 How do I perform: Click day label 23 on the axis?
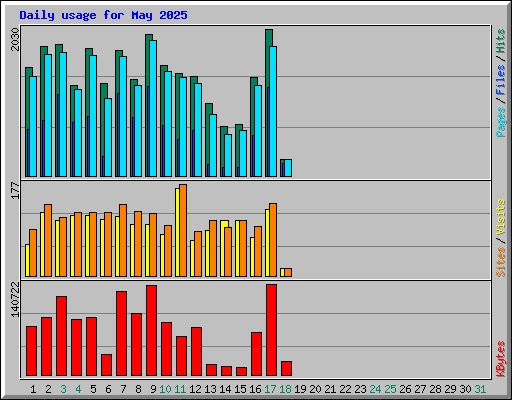[360, 389]
